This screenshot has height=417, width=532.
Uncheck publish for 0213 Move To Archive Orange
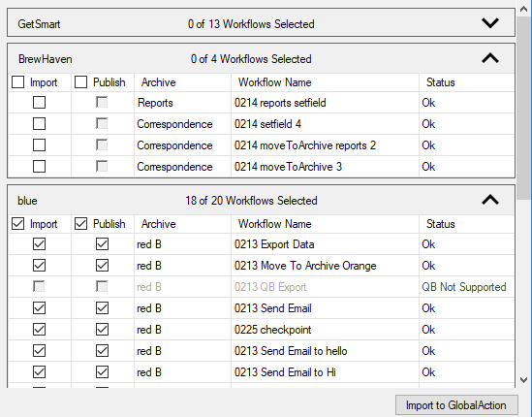(102, 265)
